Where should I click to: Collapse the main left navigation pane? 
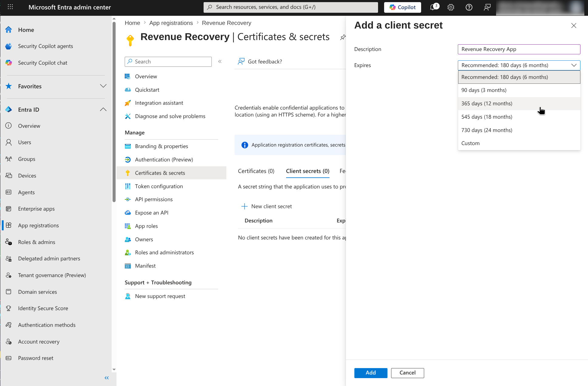(106, 378)
